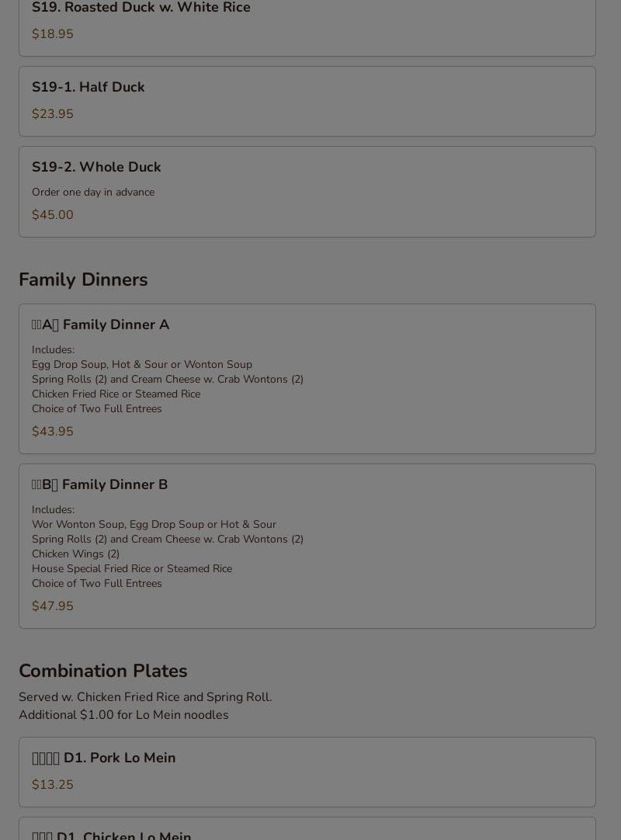The height and width of the screenshot is (840, 621).
Task: Open the D1 Pork Lo Mein item
Action: [307, 772]
